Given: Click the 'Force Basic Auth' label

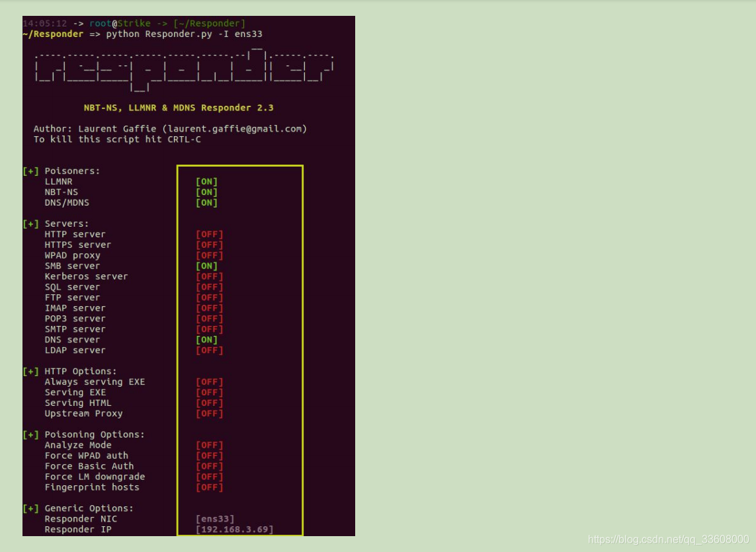Looking at the screenshot, I should click(89, 466).
